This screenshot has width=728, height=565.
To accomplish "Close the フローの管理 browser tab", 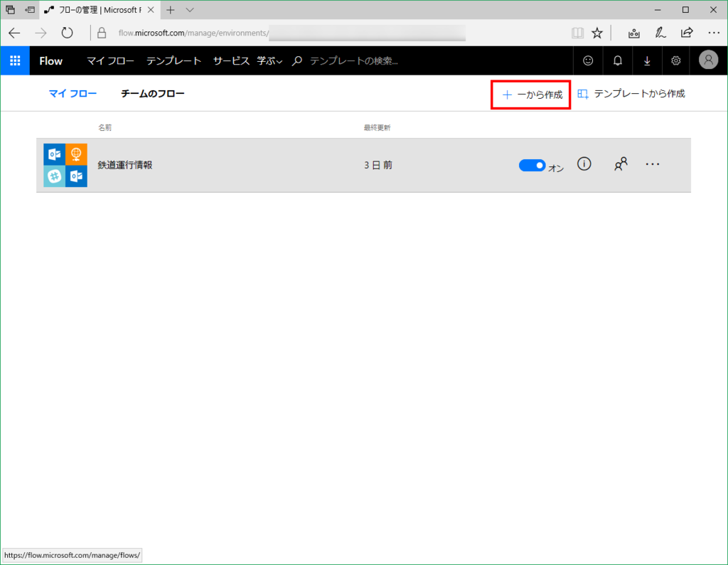I will (x=151, y=10).
